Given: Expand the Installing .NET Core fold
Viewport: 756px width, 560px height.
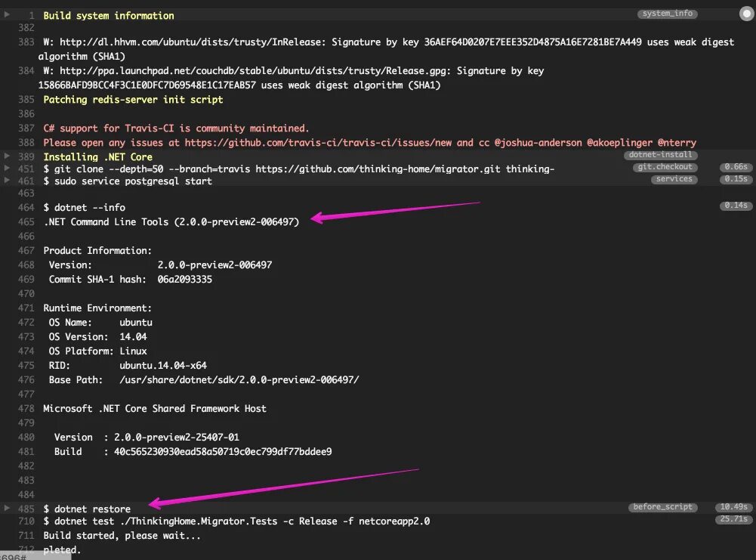Looking at the screenshot, I should click(7, 156).
